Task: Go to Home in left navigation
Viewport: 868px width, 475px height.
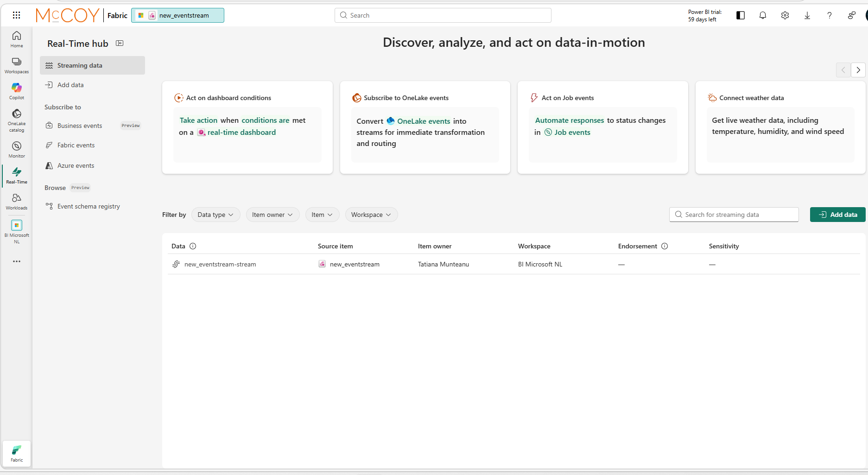Action: [17, 39]
